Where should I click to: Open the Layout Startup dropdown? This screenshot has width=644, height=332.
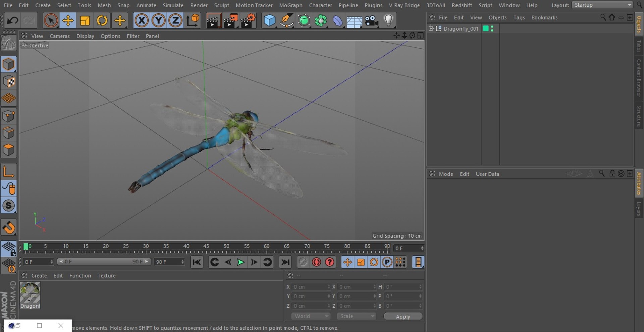(x=602, y=5)
